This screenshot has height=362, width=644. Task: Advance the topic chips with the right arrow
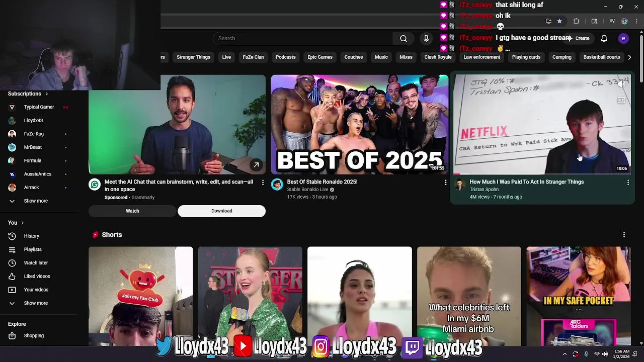(x=629, y=57)
